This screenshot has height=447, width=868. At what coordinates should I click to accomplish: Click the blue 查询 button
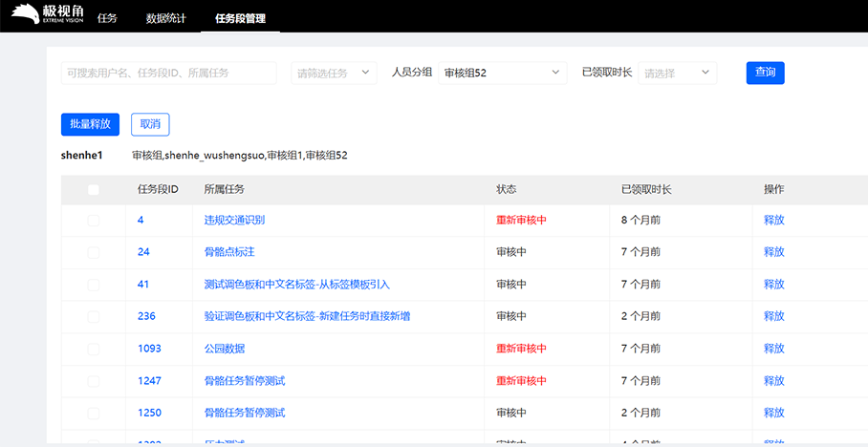765,73
